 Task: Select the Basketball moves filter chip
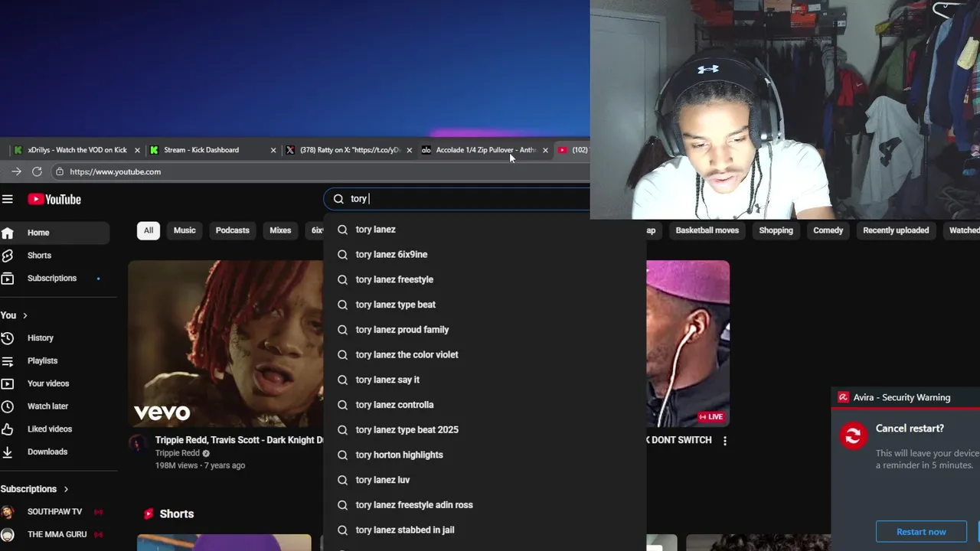(707, 230)
